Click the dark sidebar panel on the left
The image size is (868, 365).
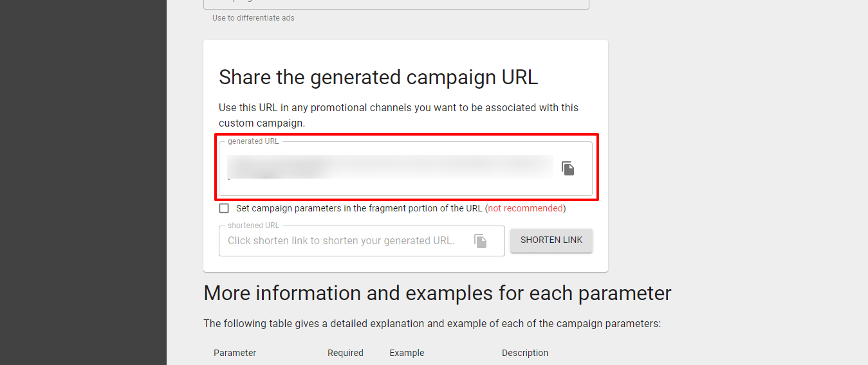coord(83,182)
